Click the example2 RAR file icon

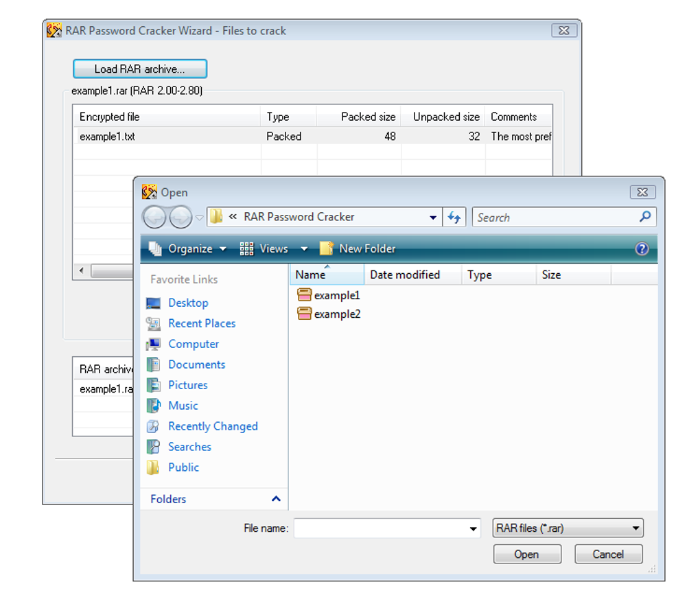(304, 314)
